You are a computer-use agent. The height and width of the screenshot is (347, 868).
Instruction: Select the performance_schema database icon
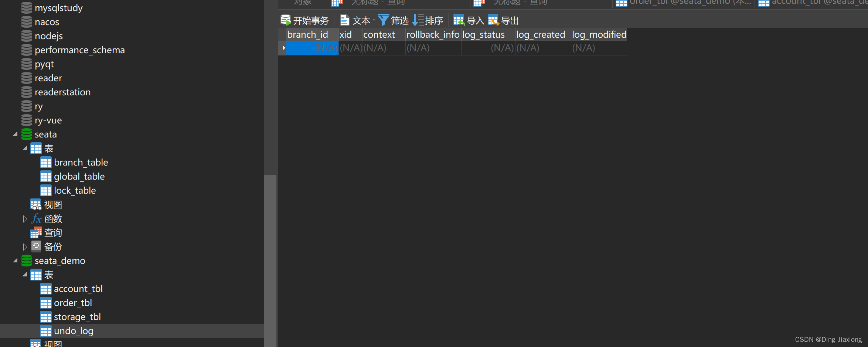pyautogui.click(x=27, y=50)
